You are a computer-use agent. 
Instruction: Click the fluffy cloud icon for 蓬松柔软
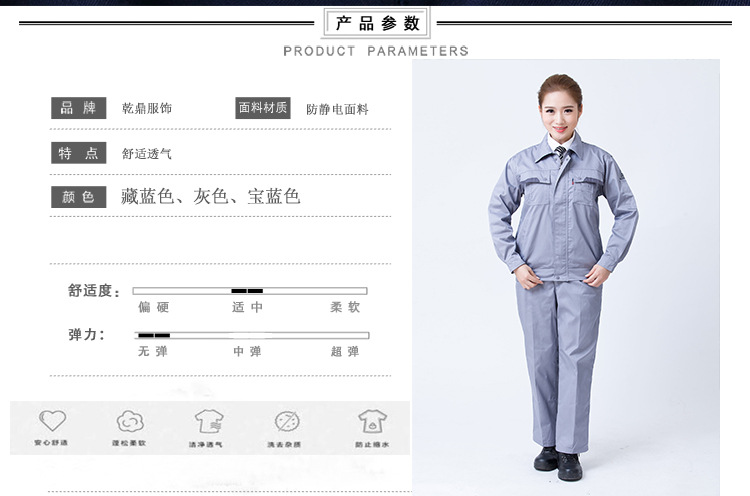coord(130,421)
